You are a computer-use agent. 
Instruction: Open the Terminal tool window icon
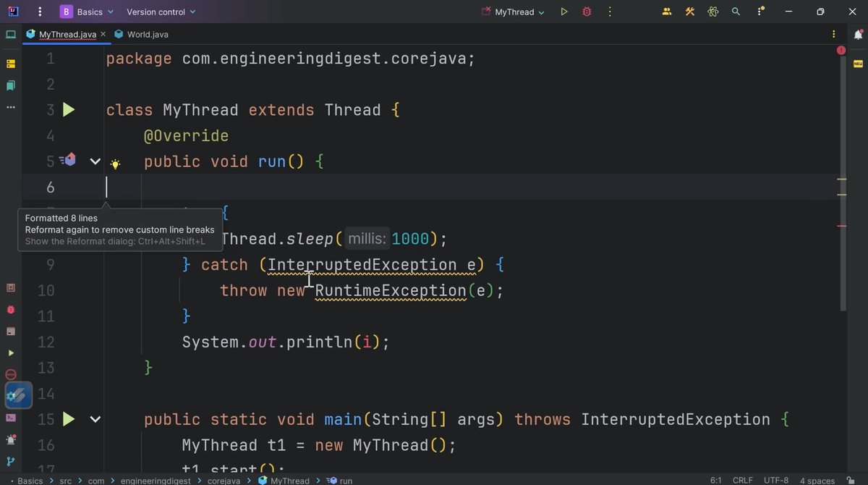(11, 418)
